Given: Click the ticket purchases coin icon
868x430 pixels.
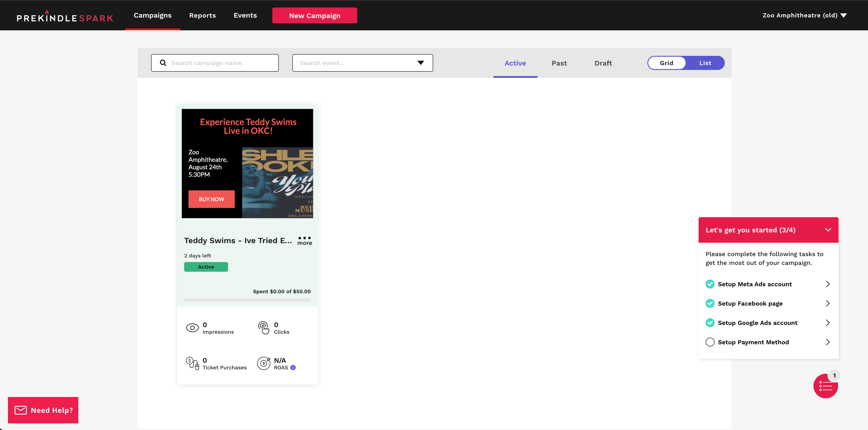Looking at the screenshot, I should (x=192, y=363).
